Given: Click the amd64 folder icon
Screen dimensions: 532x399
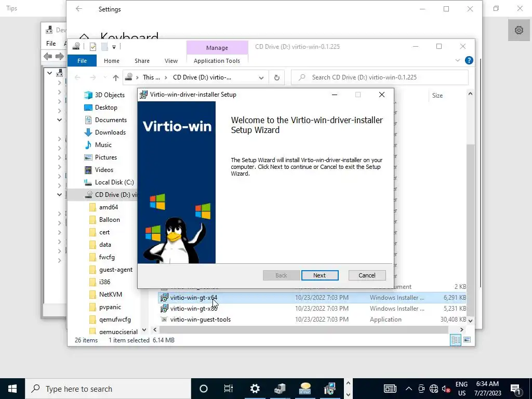Looking at the screenshot, I should pyautogui.click(x=92, y=207).
